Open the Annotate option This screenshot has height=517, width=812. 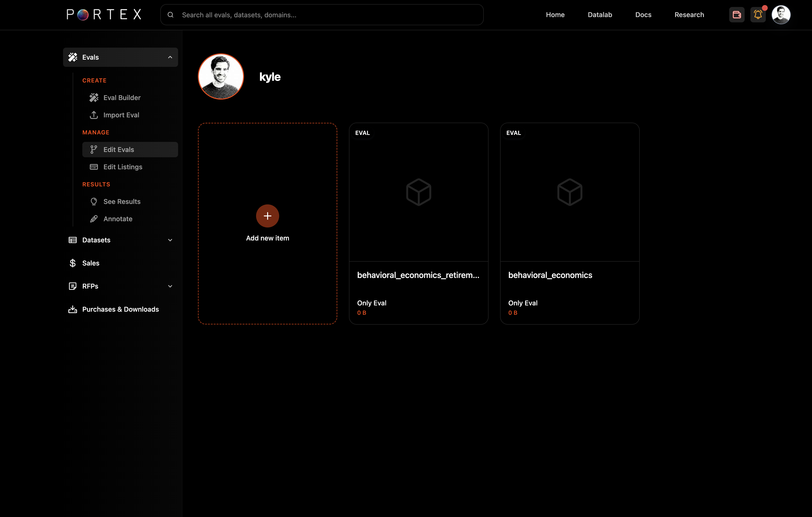click(x=118, y=219)
